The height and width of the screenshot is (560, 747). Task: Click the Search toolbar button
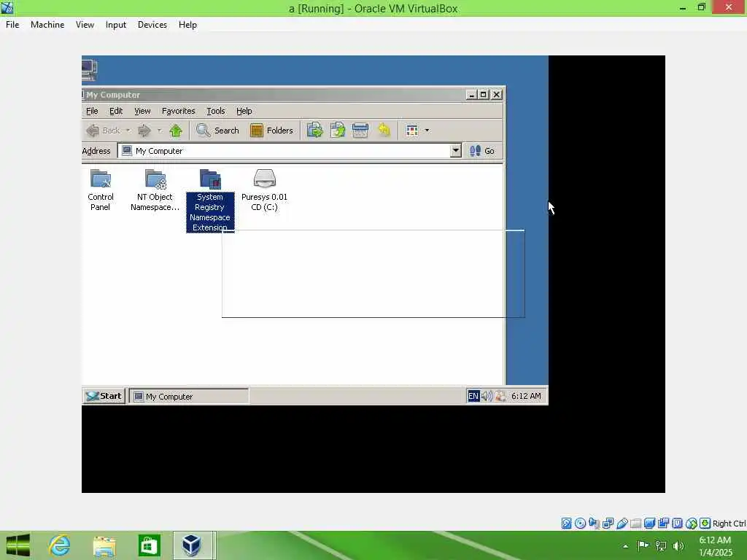(217, 131)
